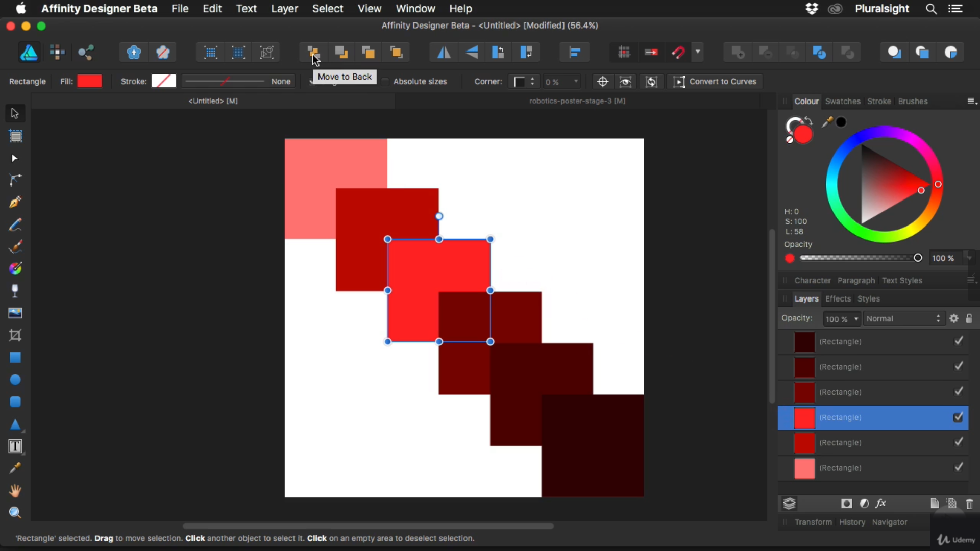Select the Move tool arrow
Image resolution: width=980 pixels, height=551 pixels.
15,113
